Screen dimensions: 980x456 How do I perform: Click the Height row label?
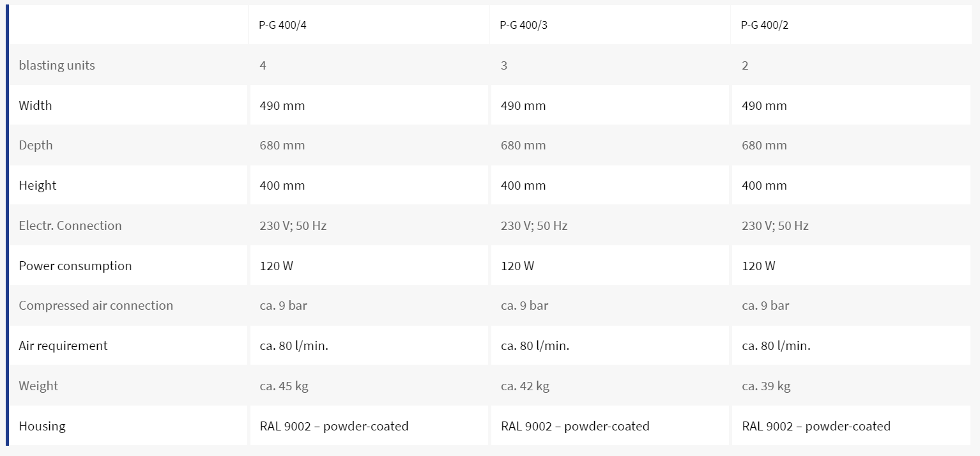point(38,185)
